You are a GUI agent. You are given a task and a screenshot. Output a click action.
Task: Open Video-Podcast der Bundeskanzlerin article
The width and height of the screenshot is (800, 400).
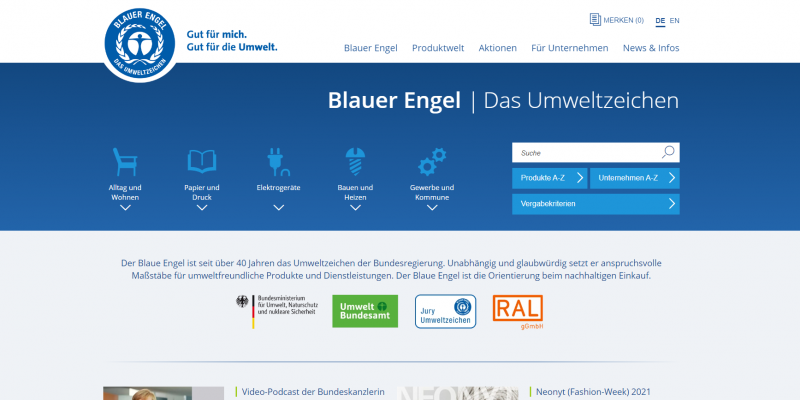pos(313,392)
